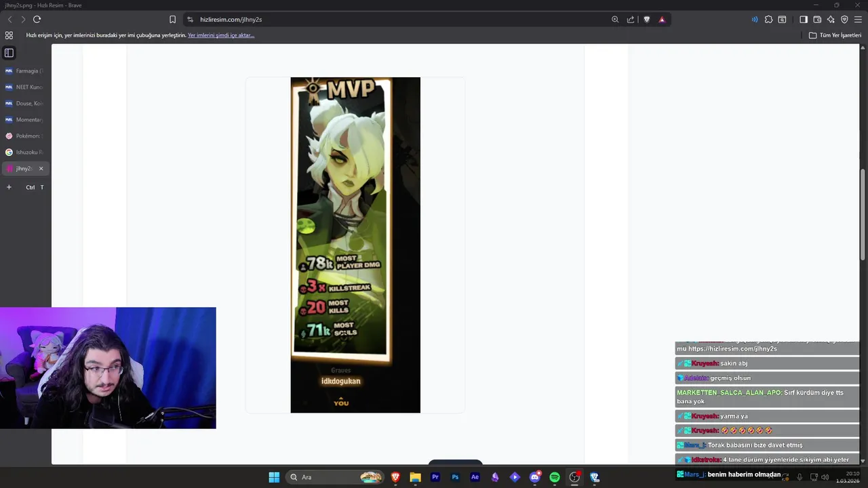
Task: Open hizliresim.com/jlhny2s link in chat
Action: point(732,348)
